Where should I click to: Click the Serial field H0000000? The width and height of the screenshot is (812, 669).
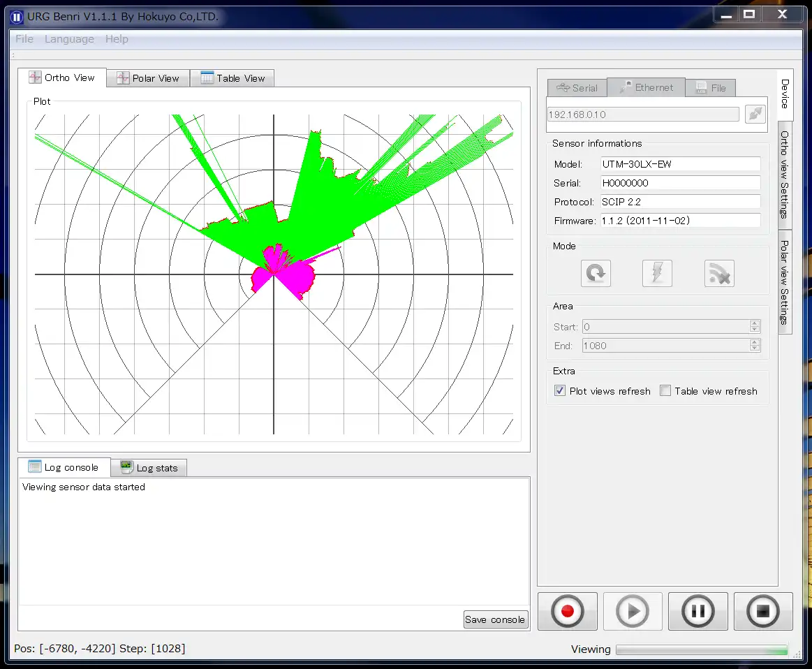681,183
